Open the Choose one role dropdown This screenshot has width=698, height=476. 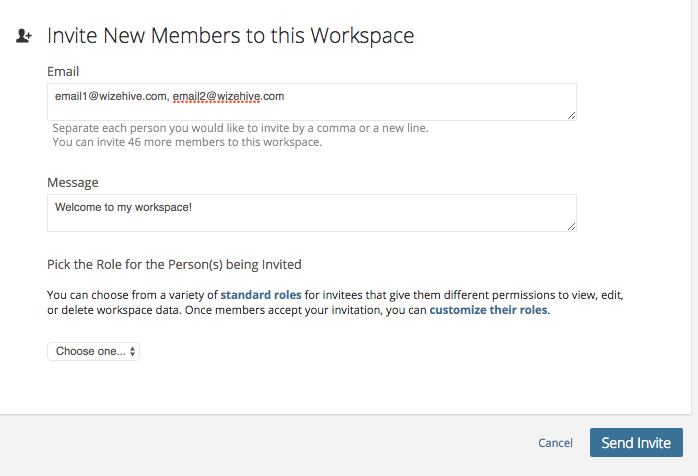[x=93, y=351]
